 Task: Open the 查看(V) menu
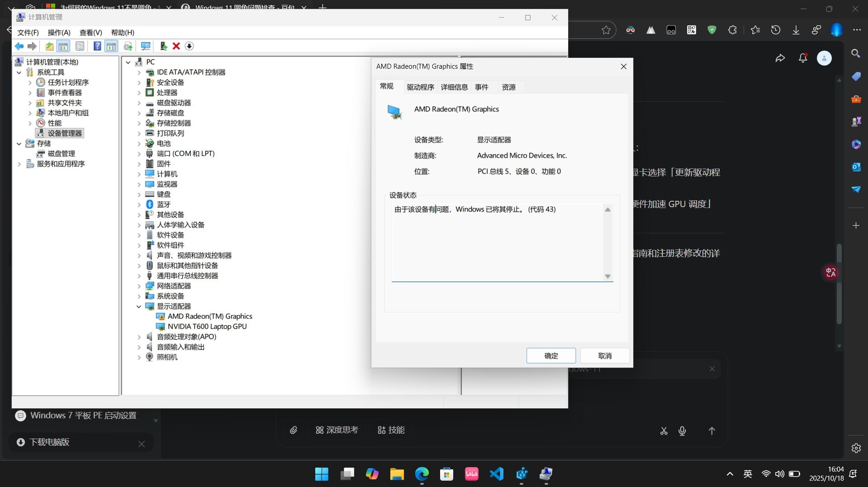pyautogui.click(x=91, y=33)
